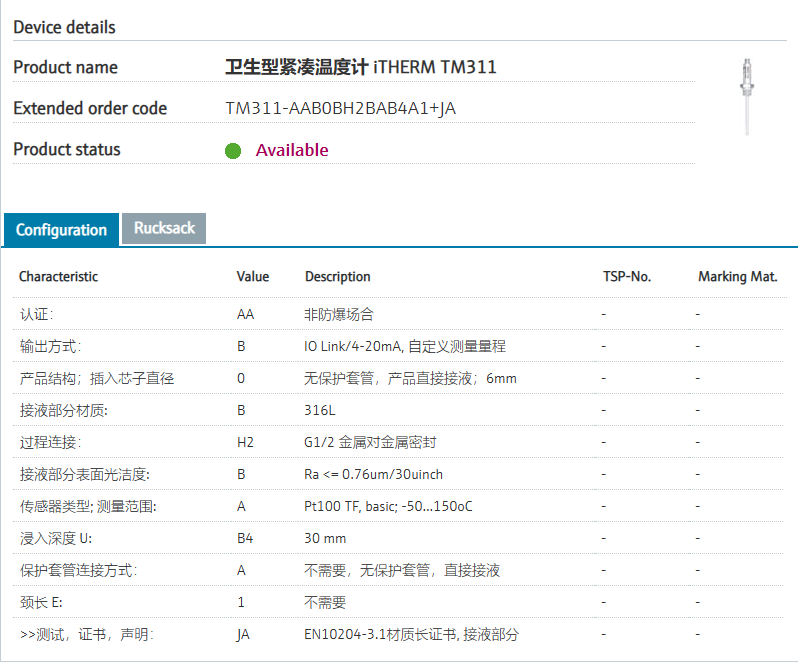
Task: Select the 输出方式 row label
Action: click(x=49, y=346)
